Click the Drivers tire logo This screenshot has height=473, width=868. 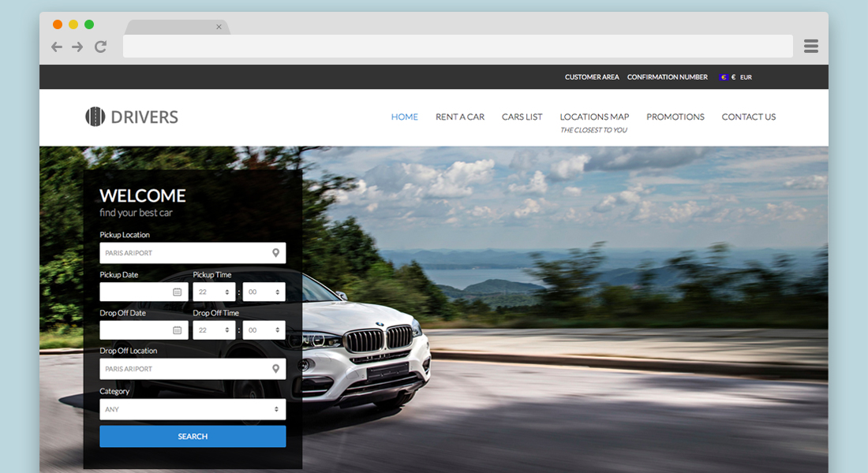[x=95, y=117]
